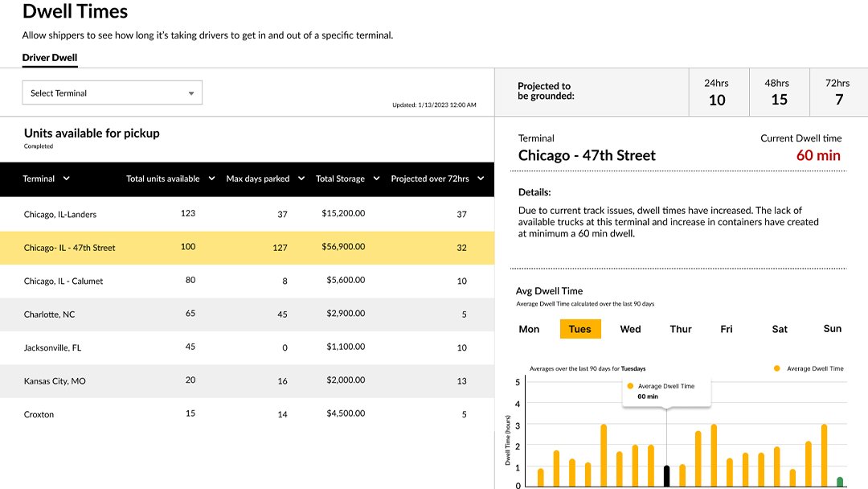Select the Mon day tab

529,329
